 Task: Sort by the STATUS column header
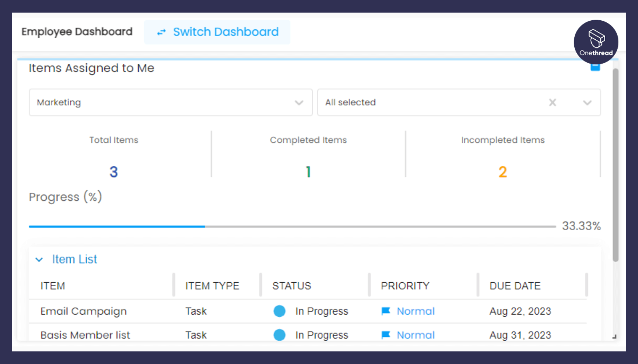(291, 286)
